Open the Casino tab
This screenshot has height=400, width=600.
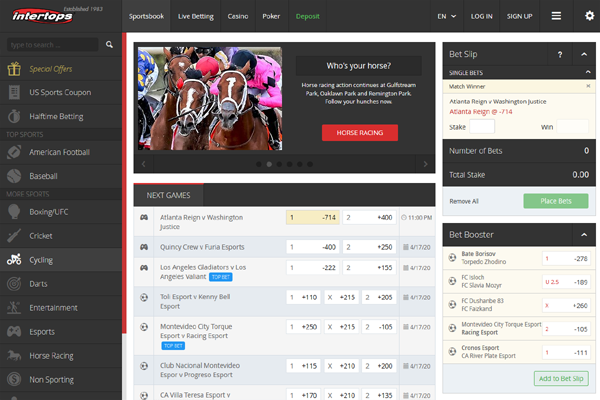coord(238,16)
